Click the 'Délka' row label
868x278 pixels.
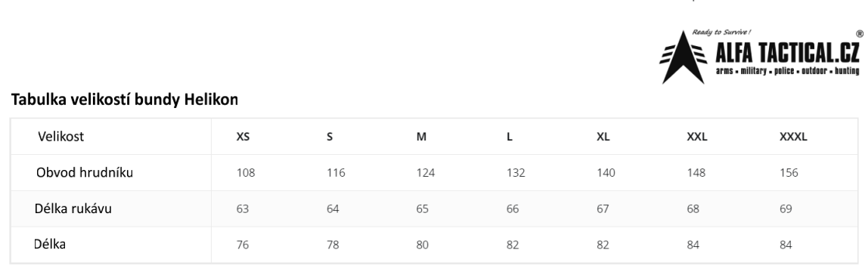click(x=50, y=244)
